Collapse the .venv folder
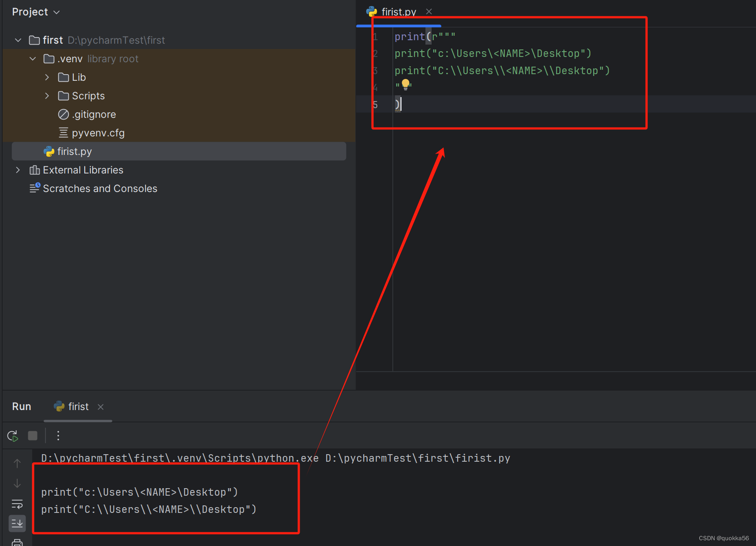Image resolution: width=756 pixels, height=546 pixels. tap(33, 59)
